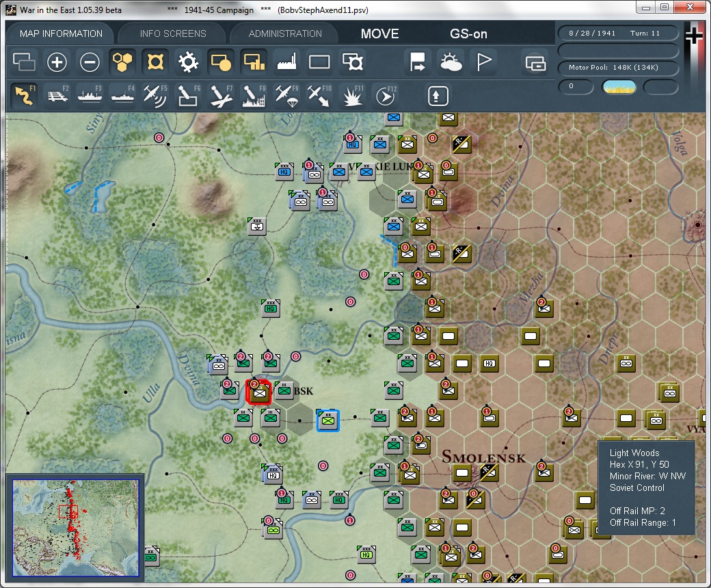Toggle the rectangle-with-gear icon

point(352,62)
